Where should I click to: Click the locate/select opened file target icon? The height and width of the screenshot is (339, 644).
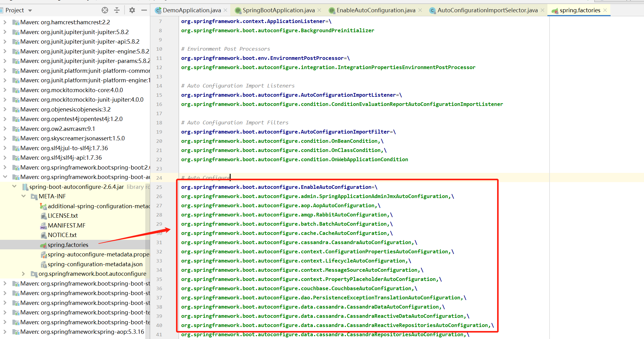click(x=105, y=10)
